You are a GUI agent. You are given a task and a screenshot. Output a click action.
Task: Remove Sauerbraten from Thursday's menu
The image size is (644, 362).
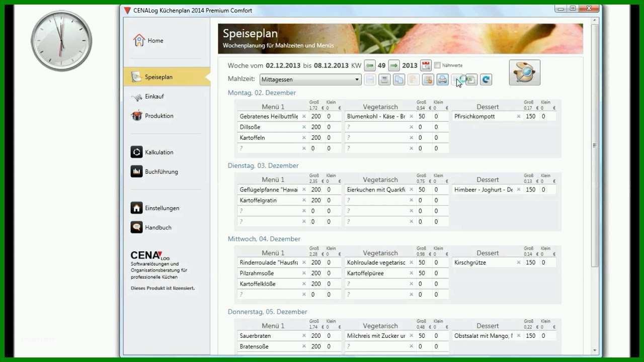304,336
